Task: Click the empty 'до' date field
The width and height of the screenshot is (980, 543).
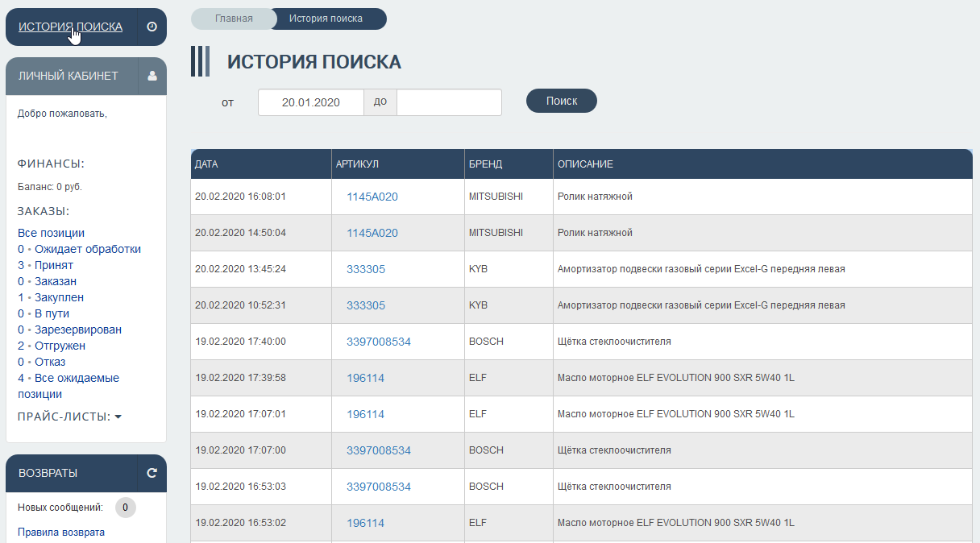Action: [449, 102]
